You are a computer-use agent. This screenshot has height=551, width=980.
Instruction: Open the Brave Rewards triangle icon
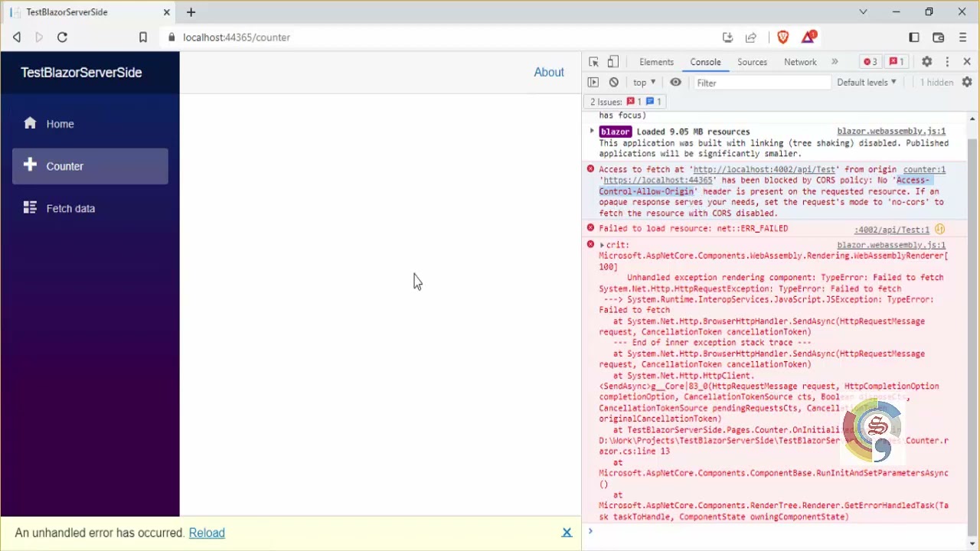click(x=808, y=37)
